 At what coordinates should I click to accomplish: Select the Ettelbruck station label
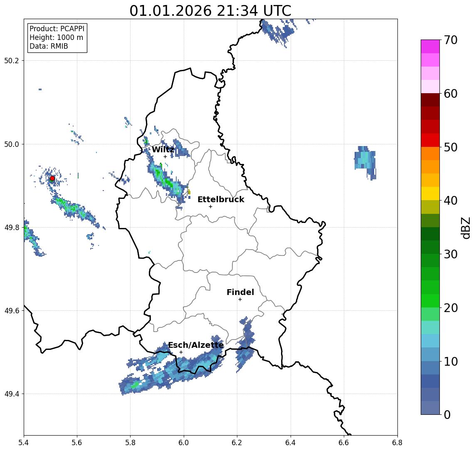(221, 199)
